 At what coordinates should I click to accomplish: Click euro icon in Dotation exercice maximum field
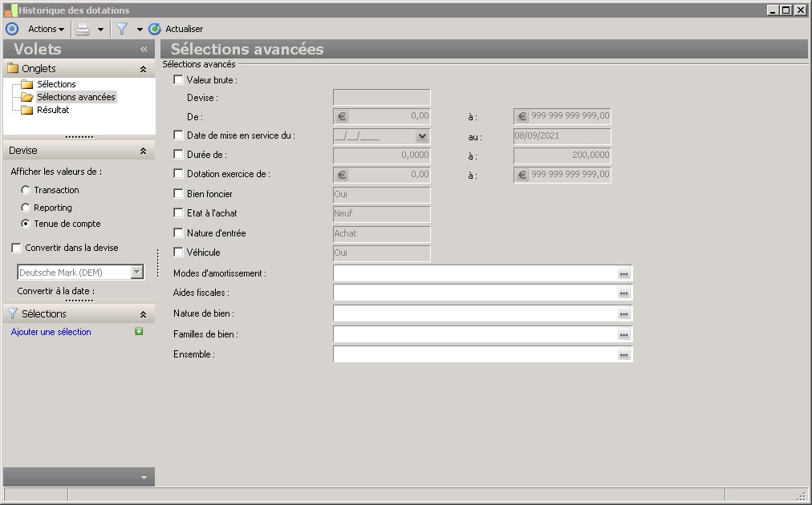[x=522, y=175]
